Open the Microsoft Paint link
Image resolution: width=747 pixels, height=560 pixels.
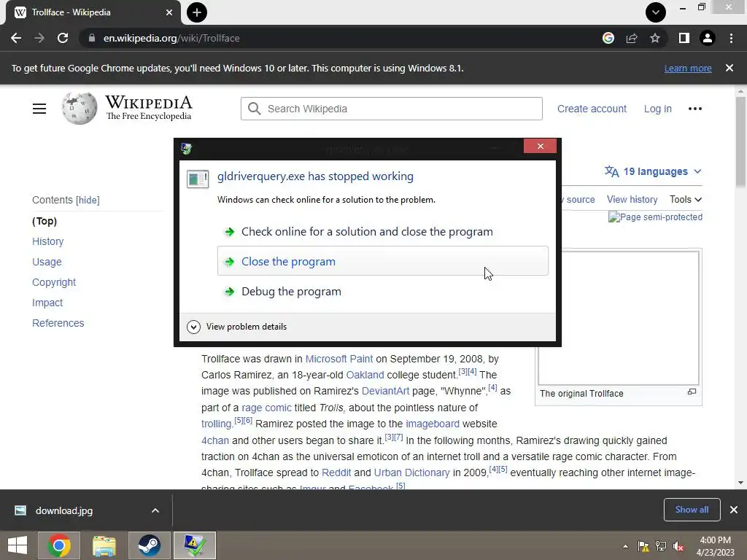pyautogui.click(x=339, y=359)
